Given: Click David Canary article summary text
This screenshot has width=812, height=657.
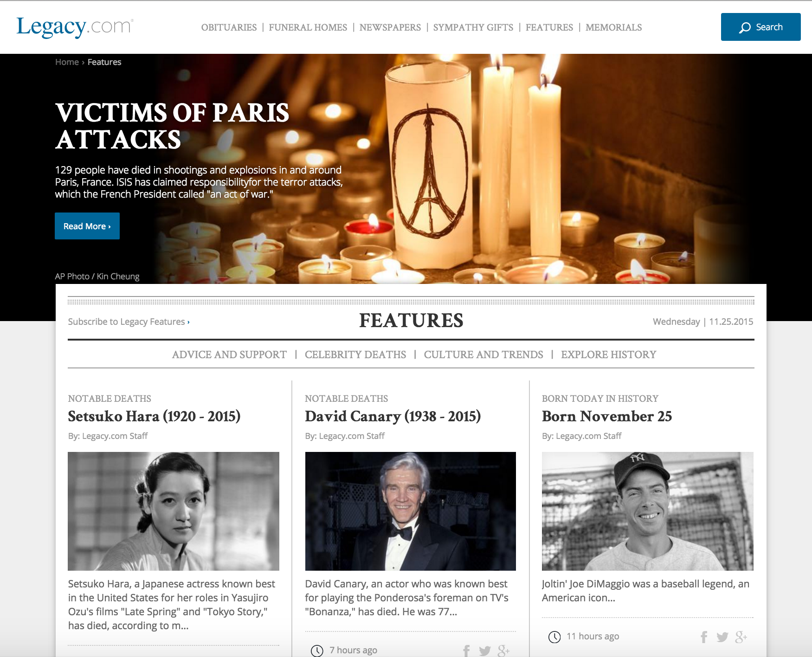Looking at the screenshot, I should pyautogui.click(x=407, y=598).
